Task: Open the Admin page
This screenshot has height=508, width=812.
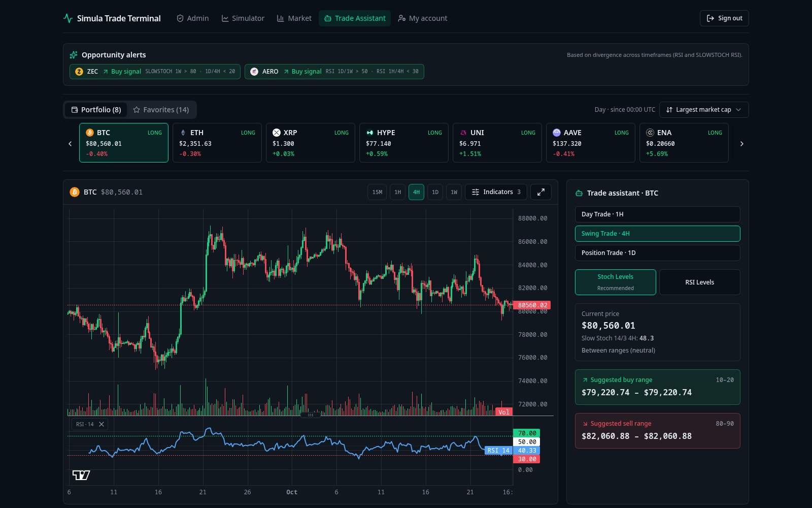Action: (x=192, y=18)
